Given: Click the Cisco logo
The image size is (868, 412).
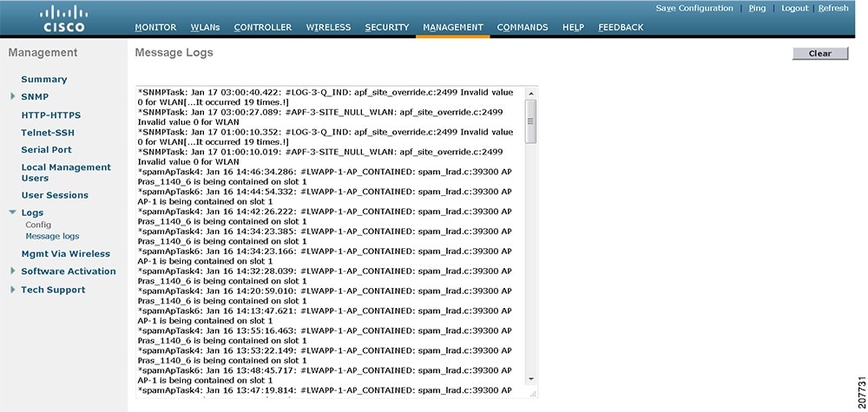Looking at the screenshot, I should (63, 19).
